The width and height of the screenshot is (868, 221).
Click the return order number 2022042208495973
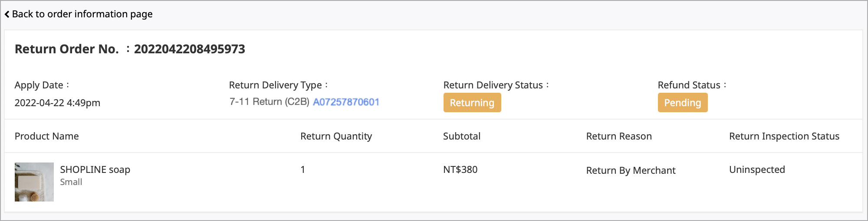(x=190, y=49)
